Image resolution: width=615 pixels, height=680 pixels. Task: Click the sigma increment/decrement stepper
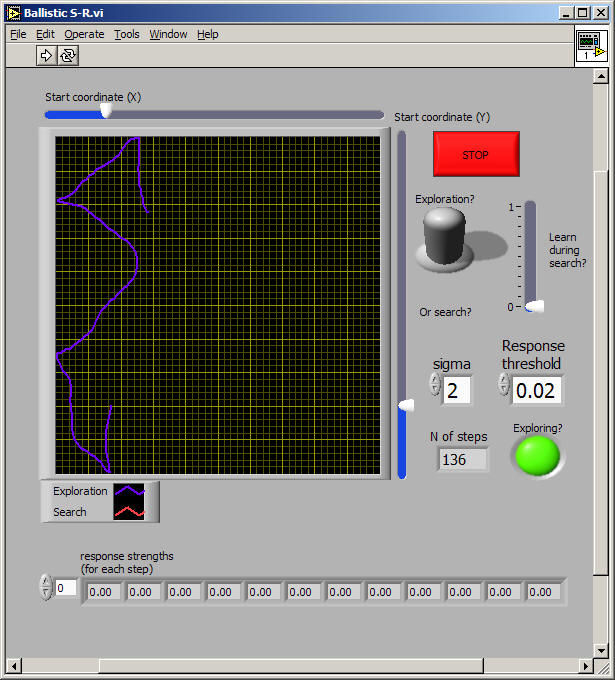pos(435,384)
